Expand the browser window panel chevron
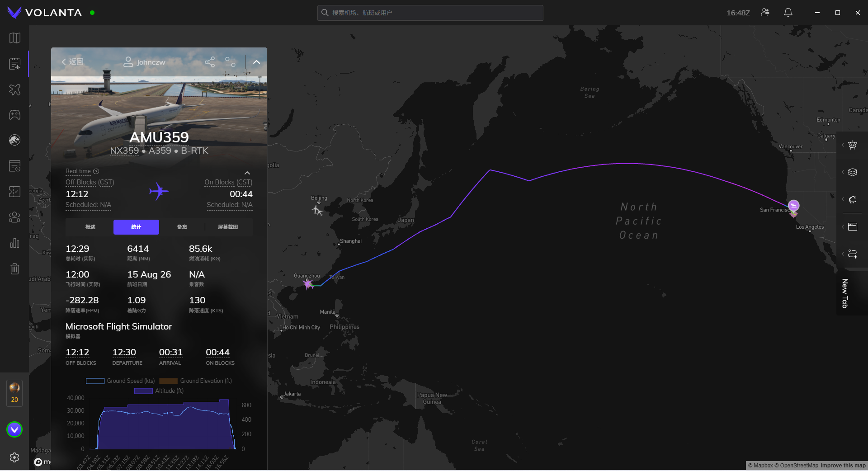 pyautogui.click(x=843, y=226)
